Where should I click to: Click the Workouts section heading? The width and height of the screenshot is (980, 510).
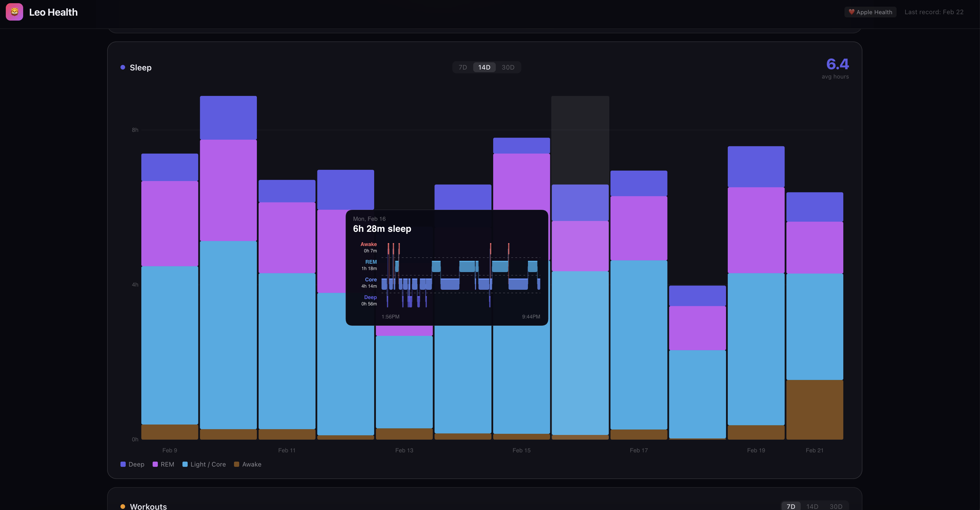[148, 506]
